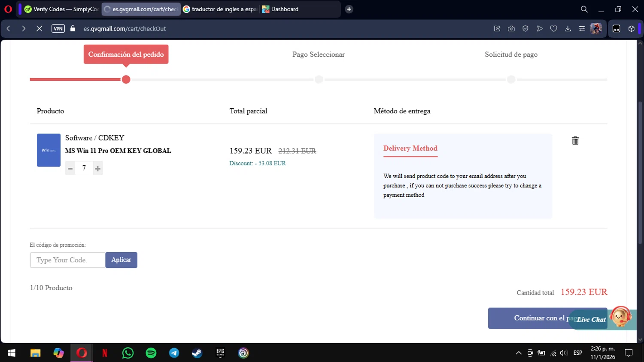644x362 pixels.
Task: Select the Delivery Method tab heading
Action: coord(410,149)
